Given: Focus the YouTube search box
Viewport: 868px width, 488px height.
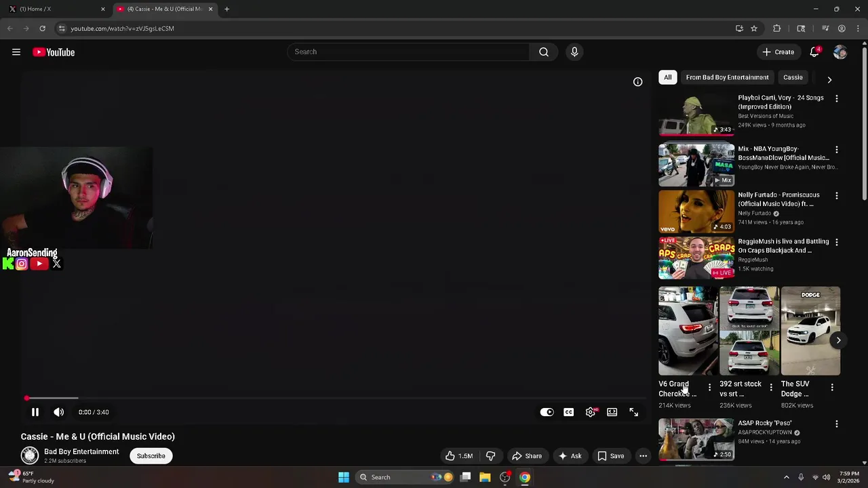Looking at the screenshot, I should click(408, 52).
